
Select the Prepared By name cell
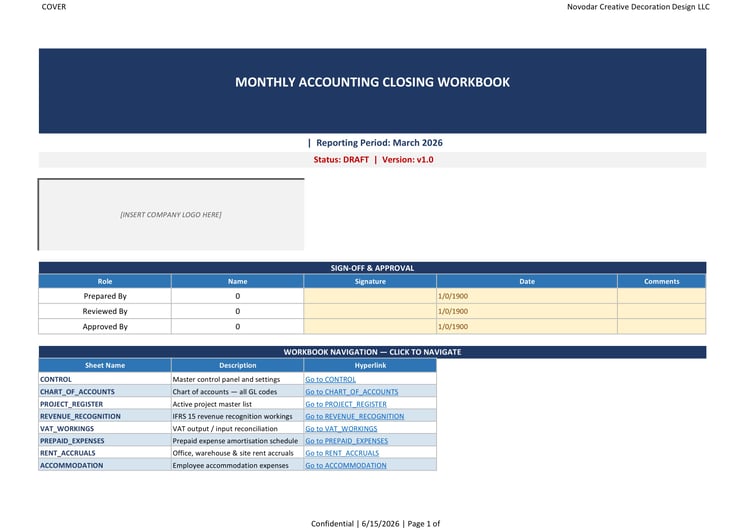[x=238, y=296]
